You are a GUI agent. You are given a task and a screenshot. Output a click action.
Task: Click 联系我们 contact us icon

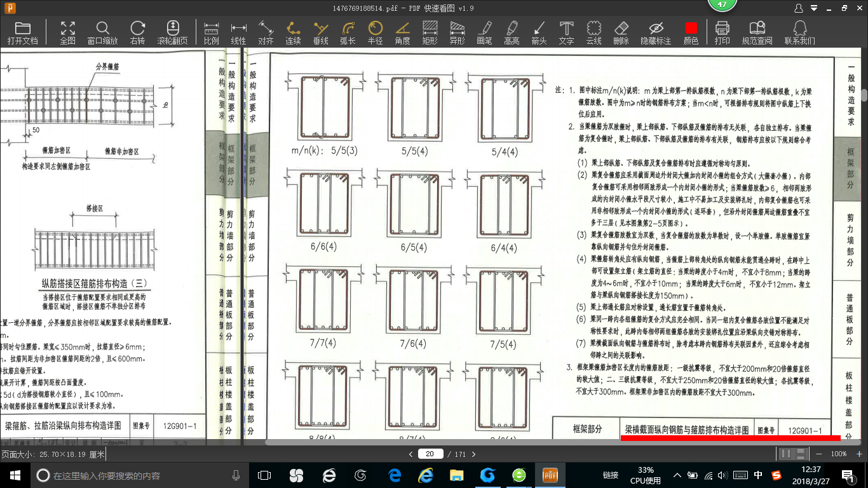(799, 32)
